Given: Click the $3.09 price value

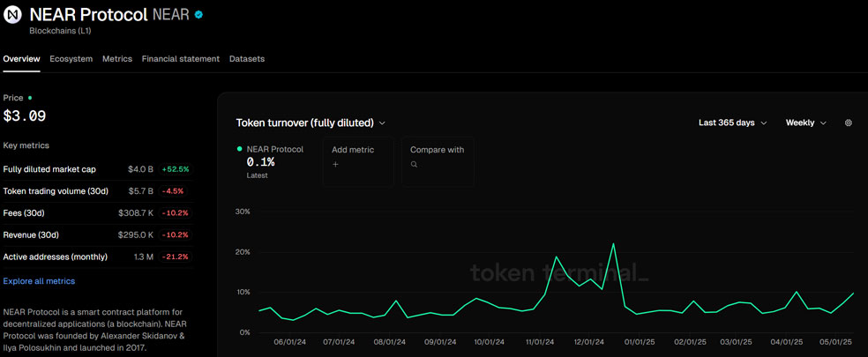Looking at the screenshot, I should click(25, 116).
